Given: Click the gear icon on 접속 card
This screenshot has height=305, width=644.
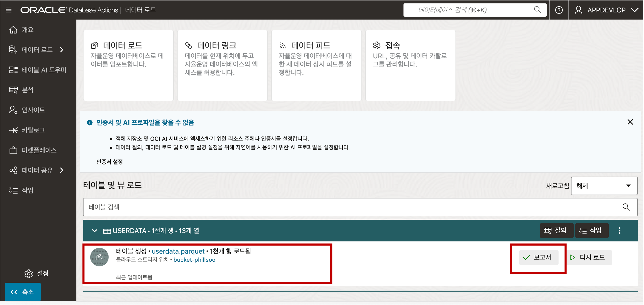Looking at the screenshot, I should (x=376, y=45).
